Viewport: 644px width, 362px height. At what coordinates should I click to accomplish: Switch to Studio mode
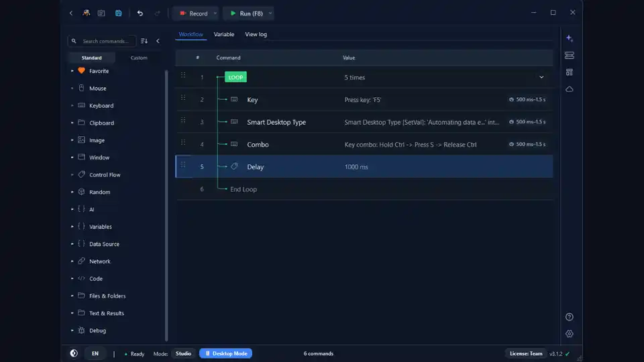(183, 353)
